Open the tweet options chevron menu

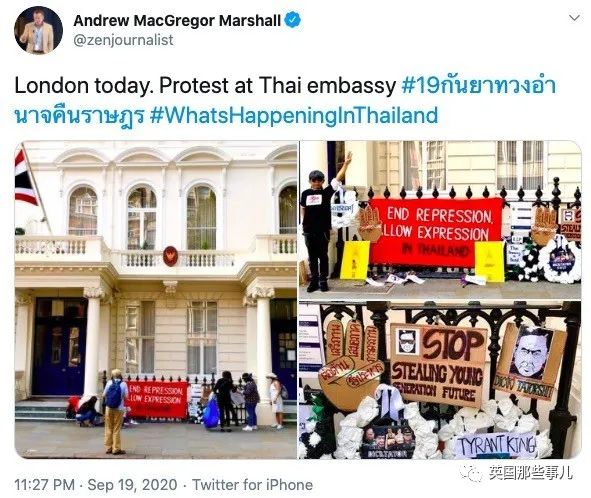574,18
